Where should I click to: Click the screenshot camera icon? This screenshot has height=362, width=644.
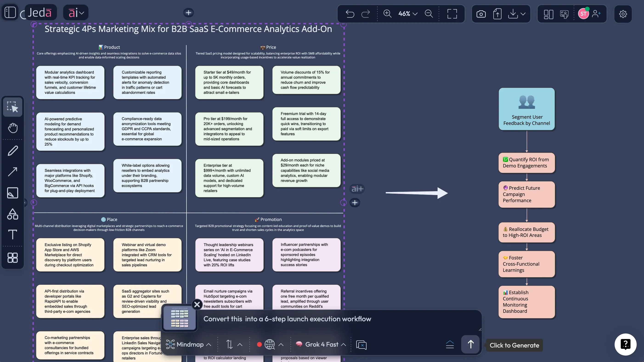(x=481, y=14)
